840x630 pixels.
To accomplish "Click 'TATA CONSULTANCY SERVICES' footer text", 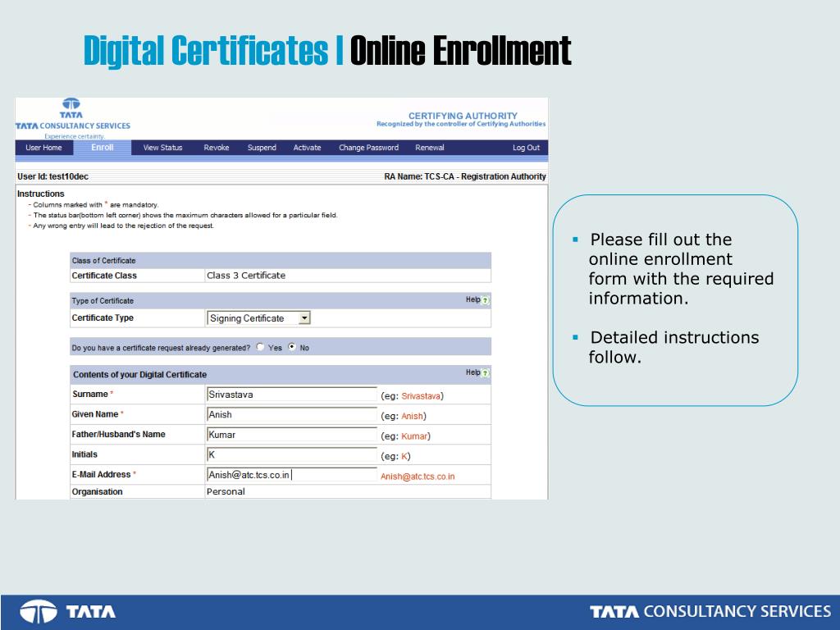I will click(x=710, y=612).
